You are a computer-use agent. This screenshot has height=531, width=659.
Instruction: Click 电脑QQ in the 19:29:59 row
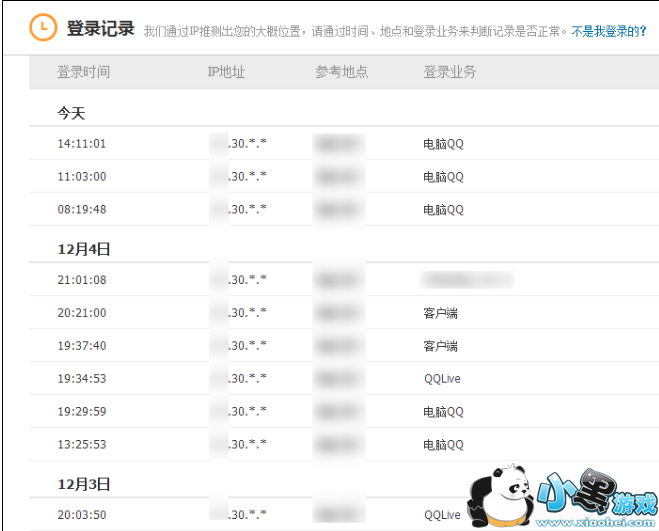(443, 412)
